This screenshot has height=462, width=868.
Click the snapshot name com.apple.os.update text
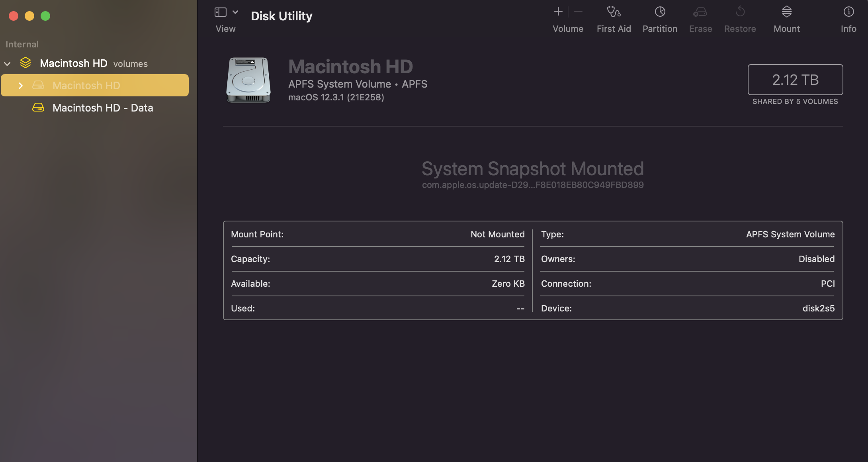532,185
